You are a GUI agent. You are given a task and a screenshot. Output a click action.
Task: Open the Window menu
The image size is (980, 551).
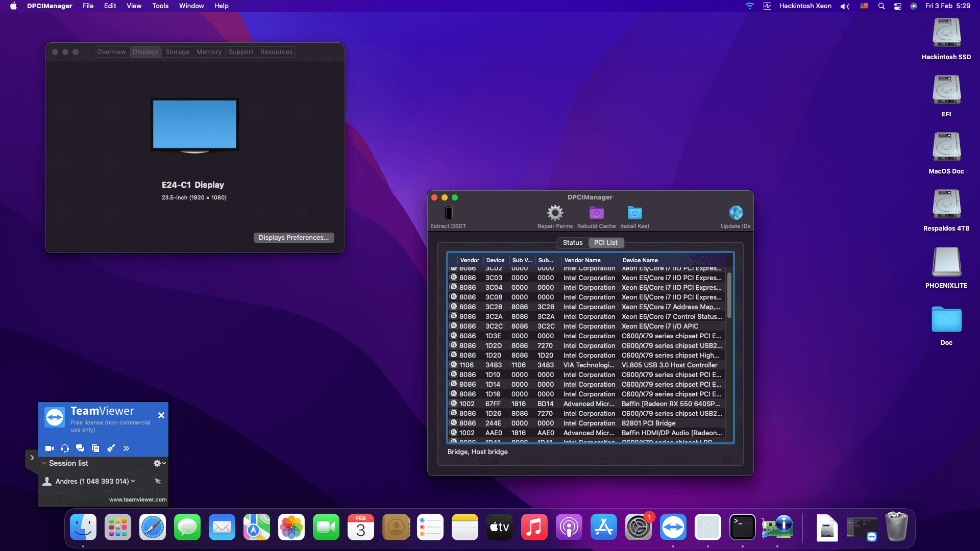(x=191, y=6)
